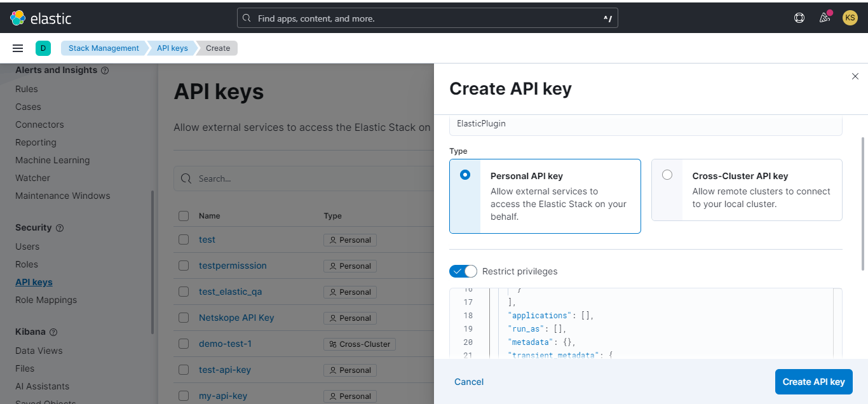Click the "applications" line in the code editor
The height and width of the screenshot is (404, 868).
pyautogui.click(x=551, y=316)
